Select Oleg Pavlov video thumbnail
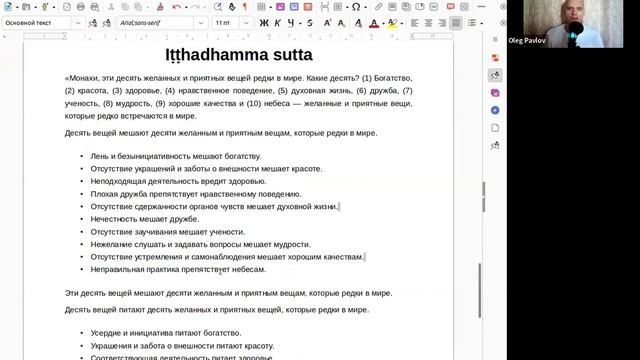Screen dimensions: 640x360 [x=573, y=24]
